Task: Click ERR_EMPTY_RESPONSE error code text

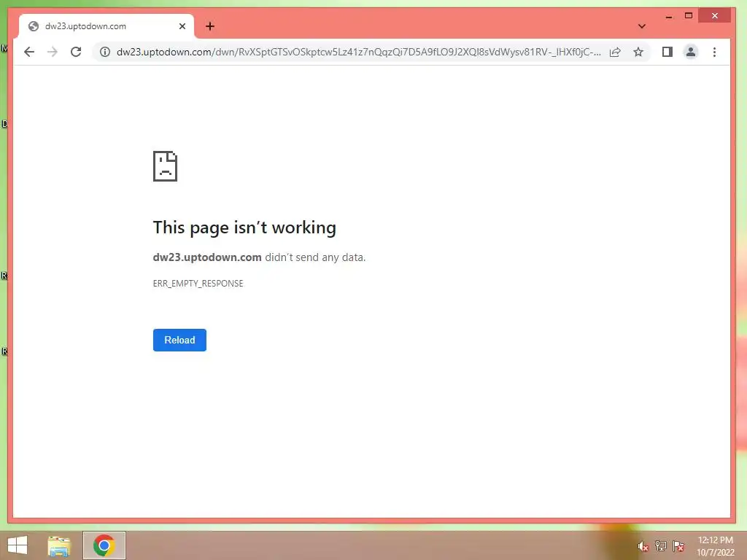Action: click(198, 284)
